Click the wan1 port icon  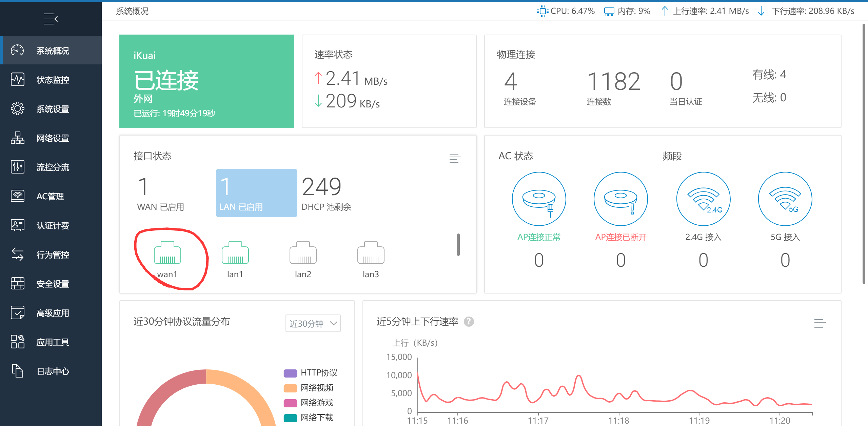pyautogui.click(x=167, y=253)
